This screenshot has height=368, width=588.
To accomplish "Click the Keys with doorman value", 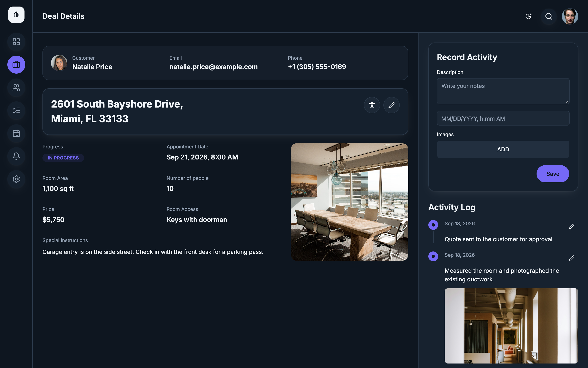I will tap(197, 220).
